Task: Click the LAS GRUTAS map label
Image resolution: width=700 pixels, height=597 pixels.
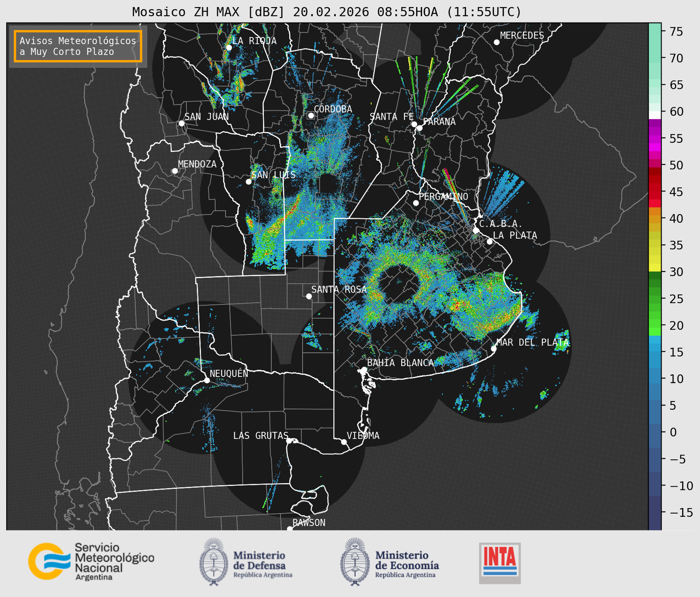Action: point(261,436)
